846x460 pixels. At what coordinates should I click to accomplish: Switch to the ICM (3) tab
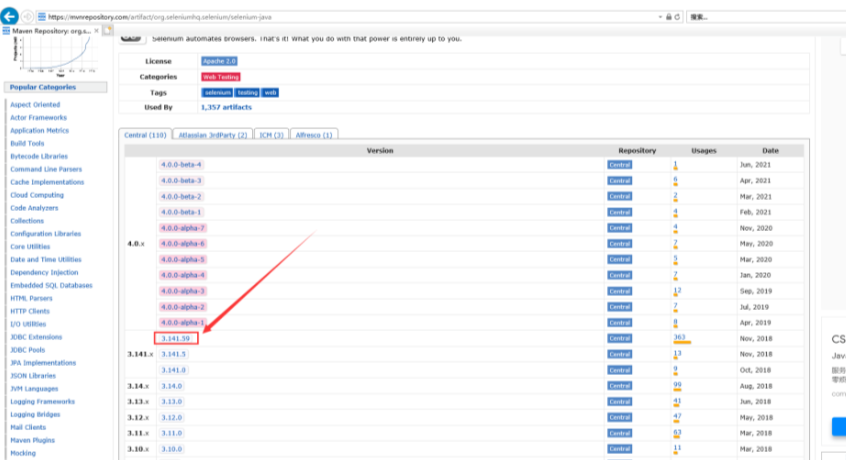coord(271,135)
